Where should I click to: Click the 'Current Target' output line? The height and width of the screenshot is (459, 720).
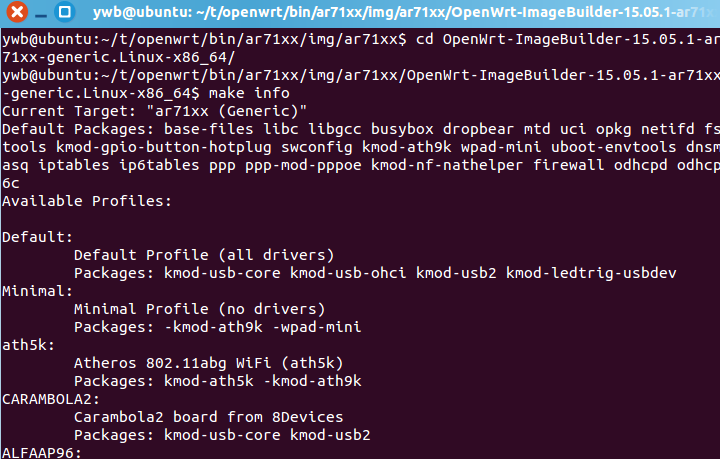click(x=154, y=111)
